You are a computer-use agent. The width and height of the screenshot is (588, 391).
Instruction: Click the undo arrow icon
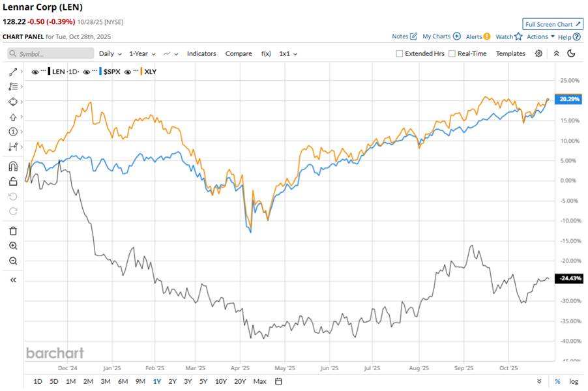click(x=13, y=196)
